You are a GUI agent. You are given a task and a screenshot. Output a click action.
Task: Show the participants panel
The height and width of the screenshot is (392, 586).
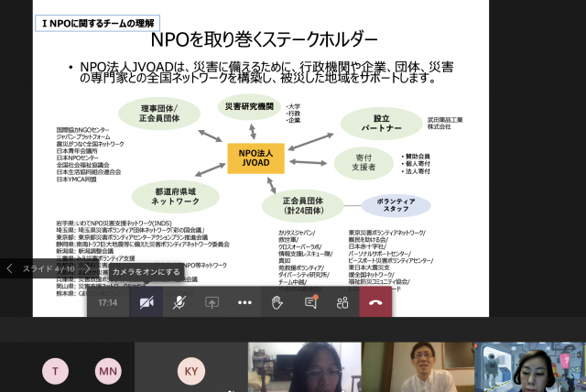pyautogui.click(x=342, y=302)
